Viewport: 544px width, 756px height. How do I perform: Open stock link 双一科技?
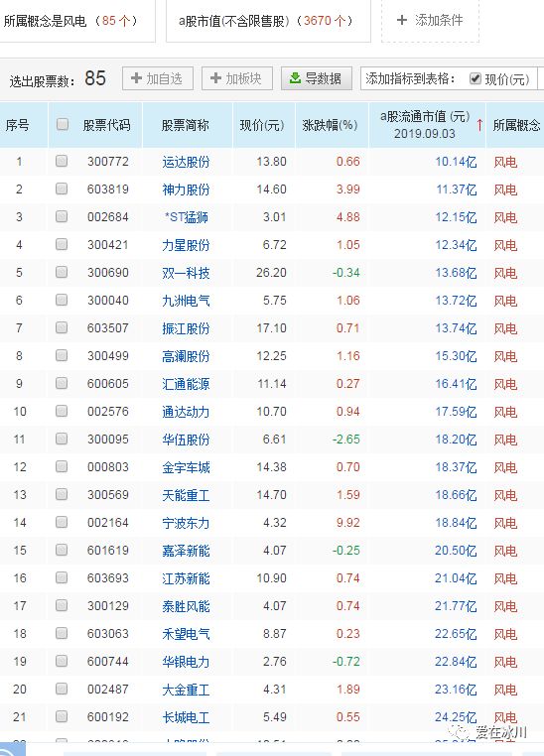coord(187,274)
